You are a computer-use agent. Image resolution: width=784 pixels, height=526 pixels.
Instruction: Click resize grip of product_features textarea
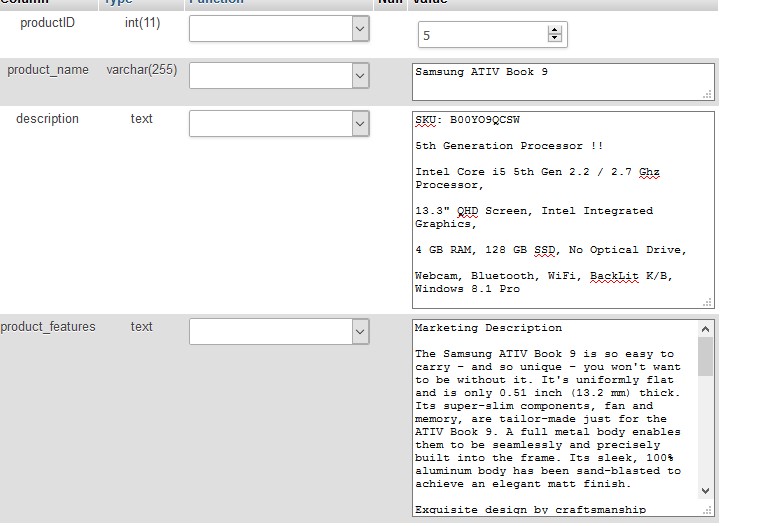coord(708,510)
